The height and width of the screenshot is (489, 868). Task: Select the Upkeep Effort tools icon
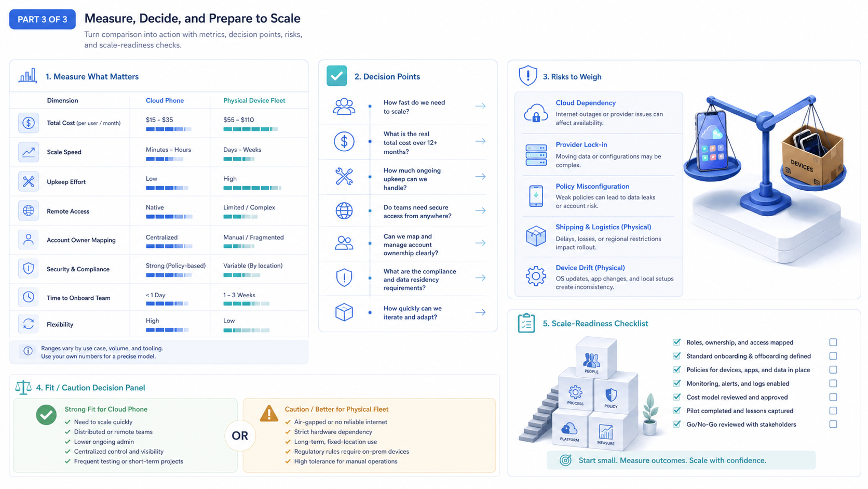(x=29, y=181)
